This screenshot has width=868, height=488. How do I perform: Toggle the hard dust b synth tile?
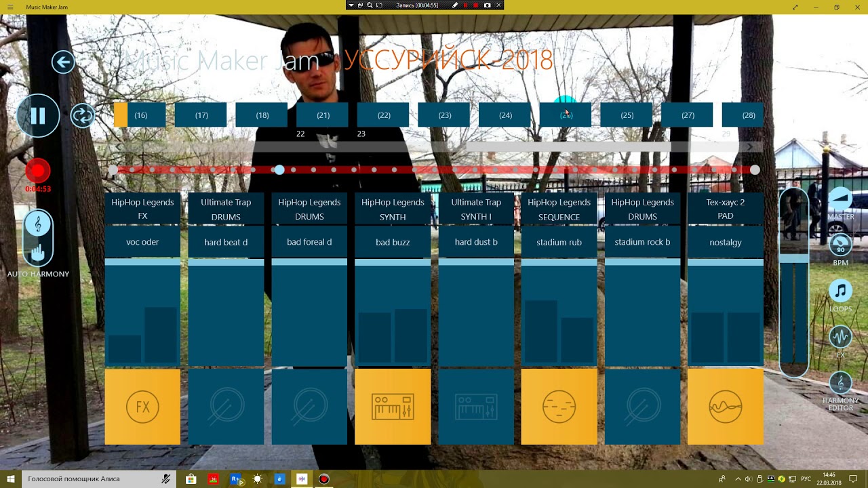pyautogui.click(x=476, y=407)
